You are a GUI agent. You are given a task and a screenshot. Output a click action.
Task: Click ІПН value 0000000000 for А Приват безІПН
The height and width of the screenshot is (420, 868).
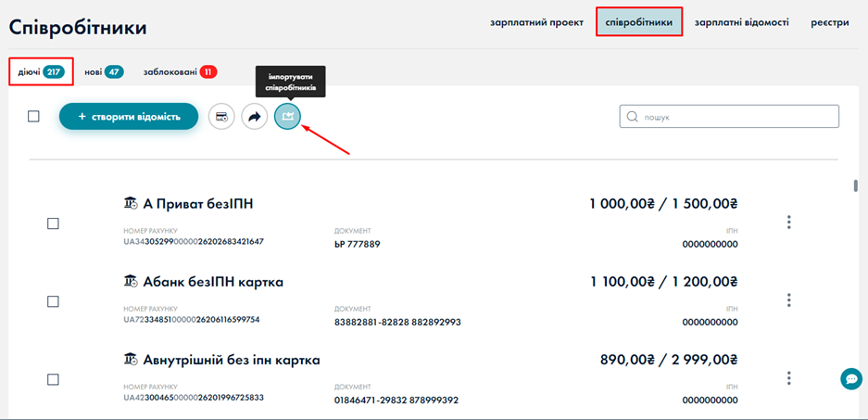tap(711, 244)
